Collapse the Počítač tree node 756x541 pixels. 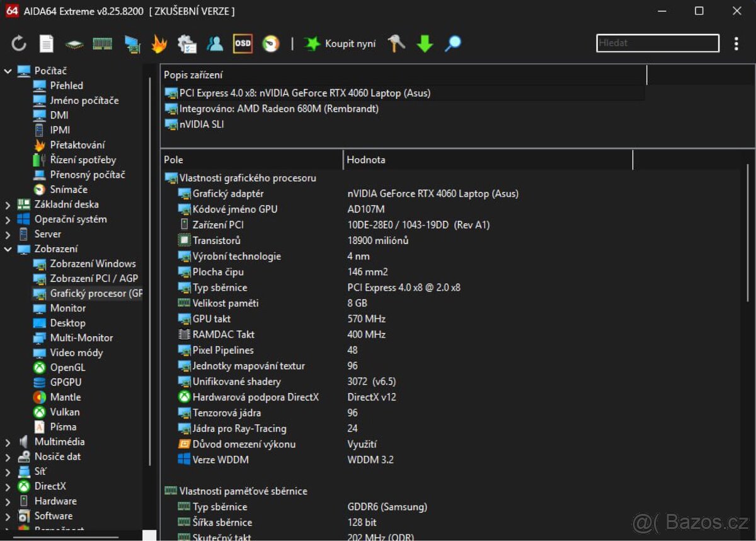point(8,71)
